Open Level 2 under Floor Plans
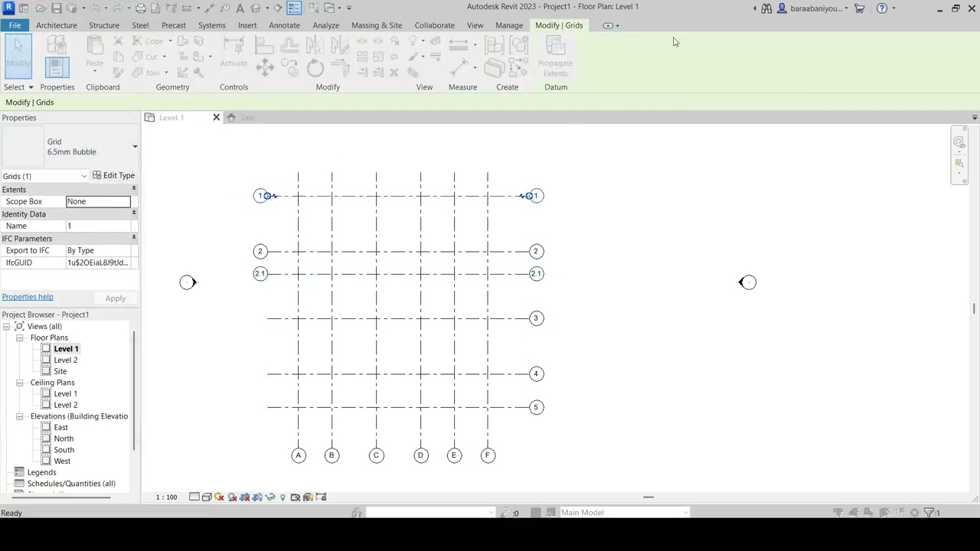The image size is (980, 551). pos(66,360)
